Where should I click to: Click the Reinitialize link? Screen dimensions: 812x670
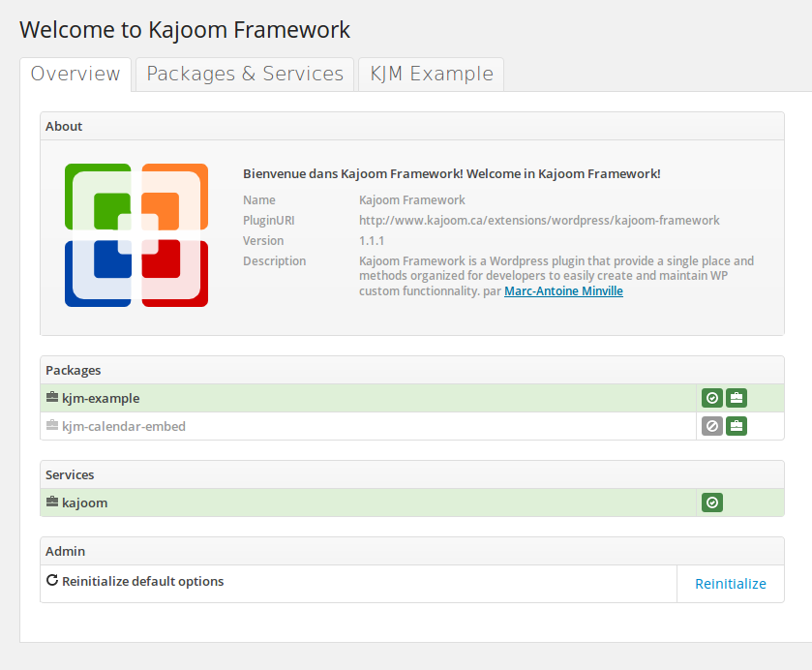pos(730,584)
